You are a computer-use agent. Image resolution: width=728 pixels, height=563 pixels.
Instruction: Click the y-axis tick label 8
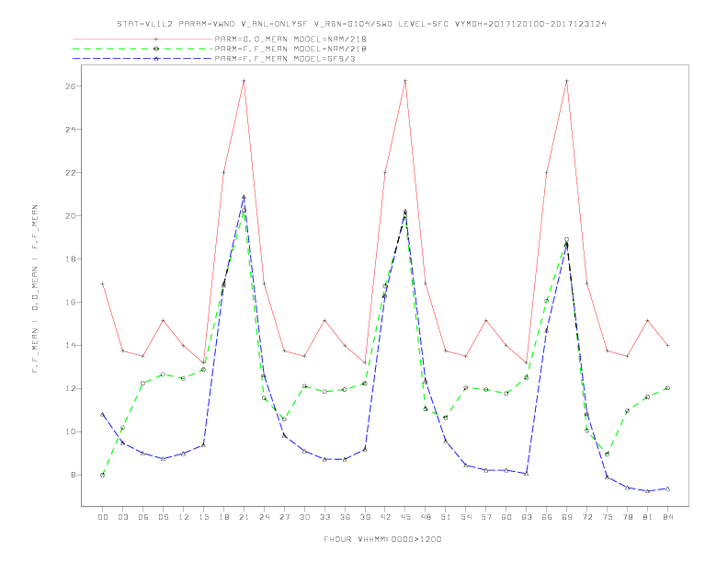[74, 476]
